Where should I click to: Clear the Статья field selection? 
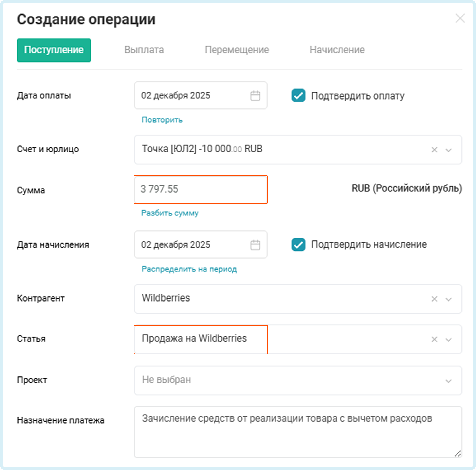coord(434,339)
